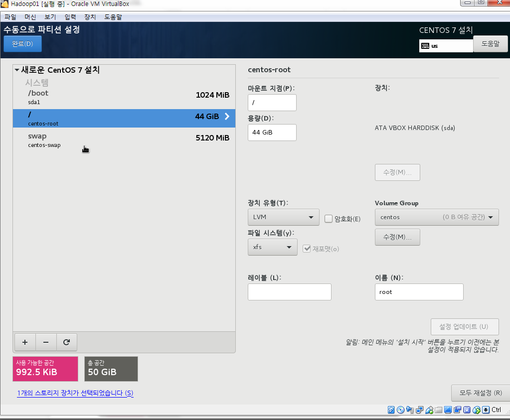Click the 총 공간 50 GiB box
This screenshot has height=420, width=510.
tap(111, 369)
